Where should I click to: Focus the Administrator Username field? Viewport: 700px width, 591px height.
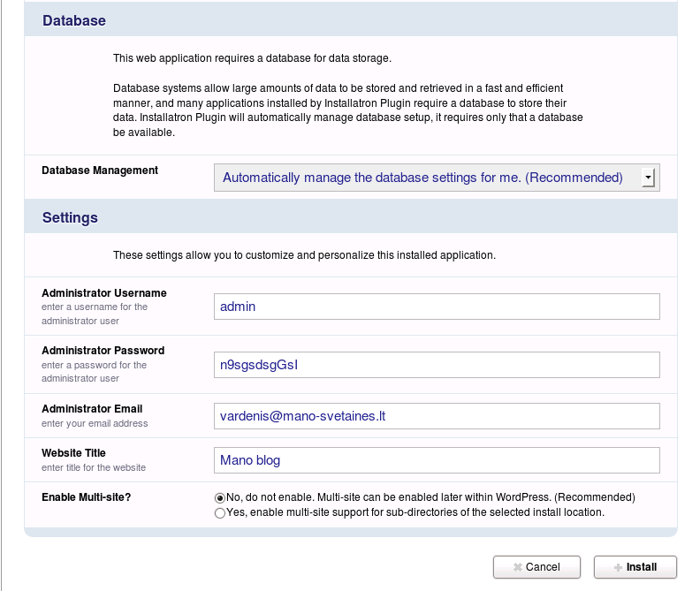coord(437,307)
